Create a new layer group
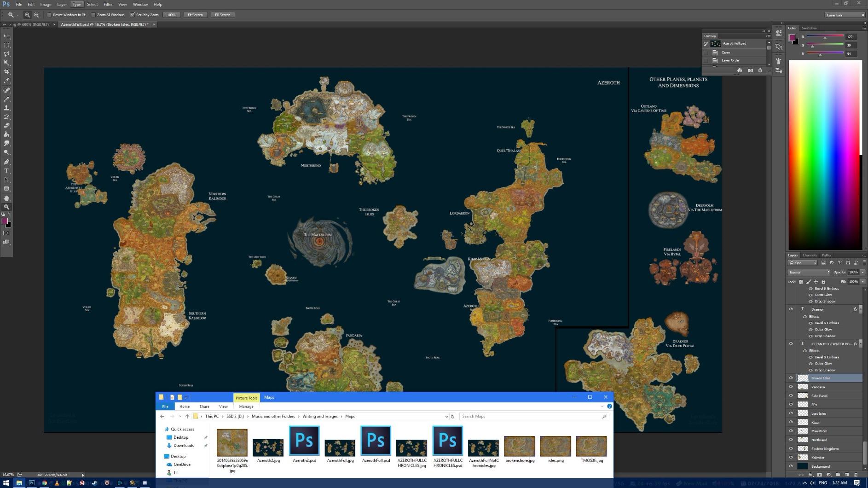Viewport: 868px width, 488px height. (838, 475)
